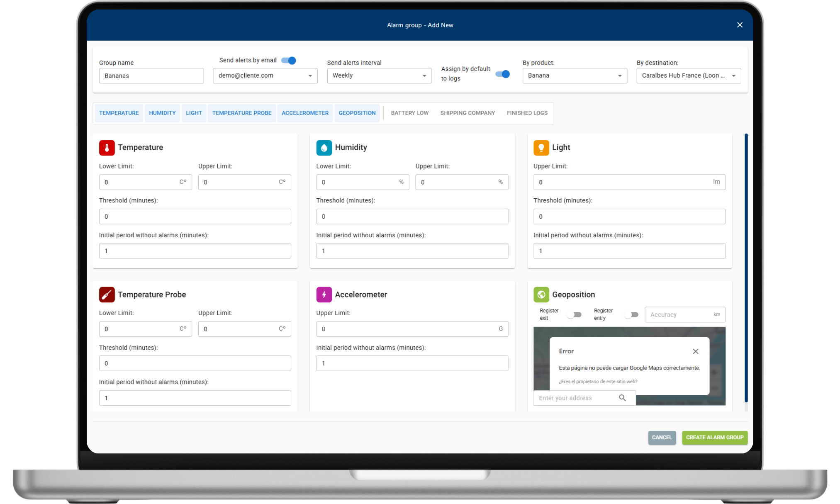Click the Cancel button
Screen dimensions: 840x504
click(662, 437)
